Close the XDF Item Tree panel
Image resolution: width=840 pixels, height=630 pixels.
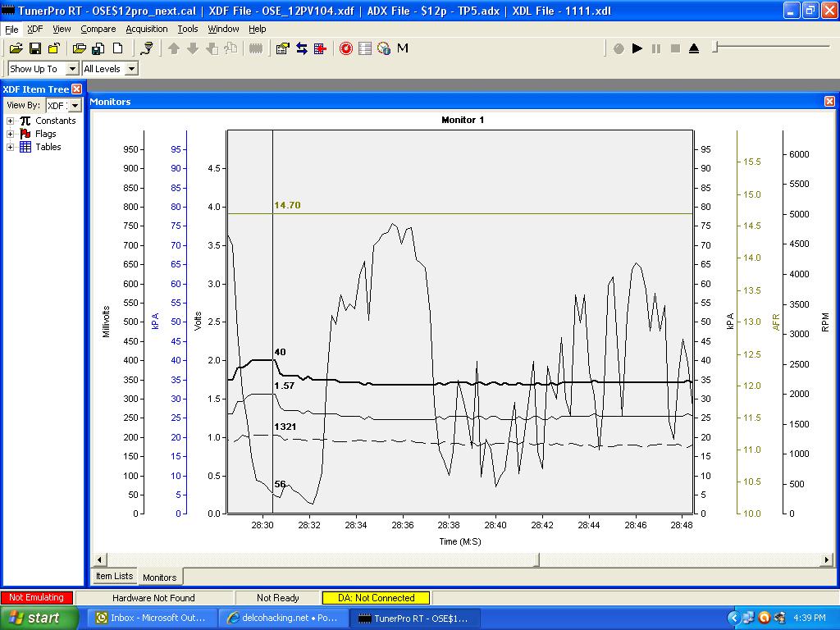pos(77,89)
